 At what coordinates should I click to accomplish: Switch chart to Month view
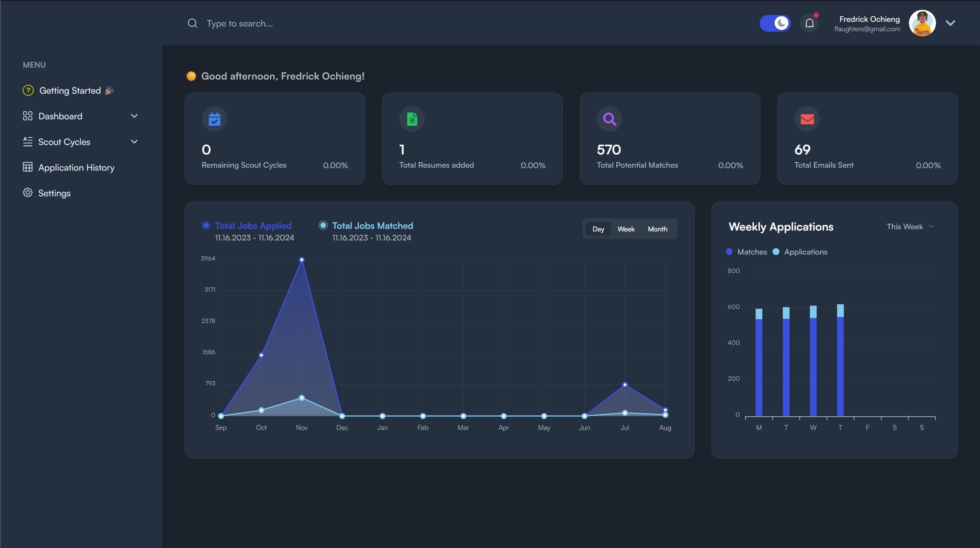tap(657, 229)
